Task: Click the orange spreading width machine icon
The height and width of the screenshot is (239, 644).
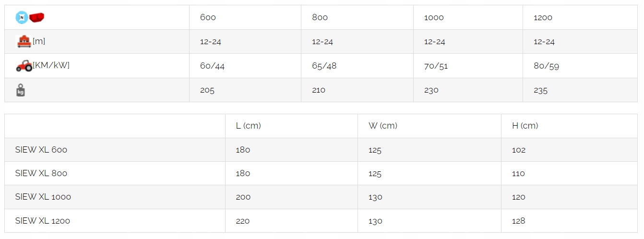Action: pyautogui.click(x=24, y=42)
